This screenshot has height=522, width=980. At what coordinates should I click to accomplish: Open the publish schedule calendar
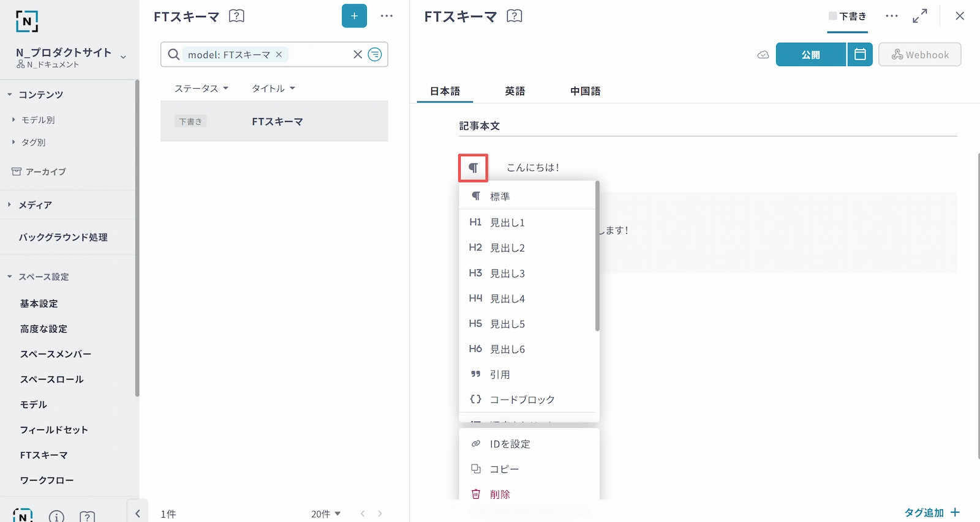pyautogui.click(x=860, y=54)
